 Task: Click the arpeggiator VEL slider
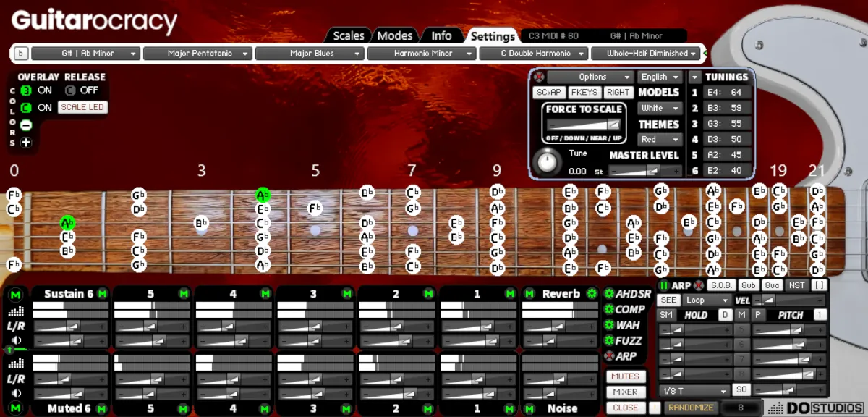[x=790, y=300]
